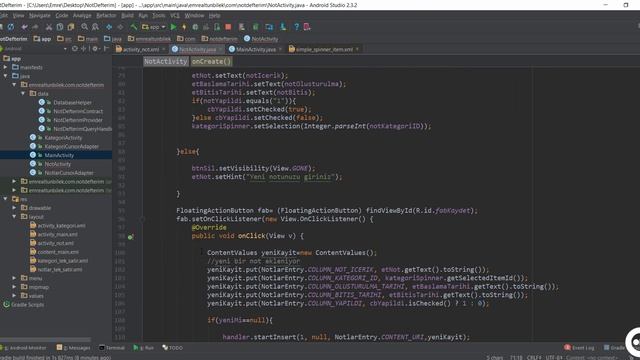Select KategoriActivity class in project tree
This screenshot has width=640, height=360.
pyautogui.click(x=56, y=138)
